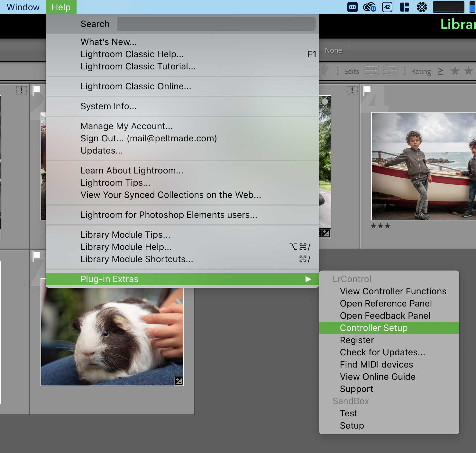
Task: Select View Controller Functions
Action: [x=389, y=291]
